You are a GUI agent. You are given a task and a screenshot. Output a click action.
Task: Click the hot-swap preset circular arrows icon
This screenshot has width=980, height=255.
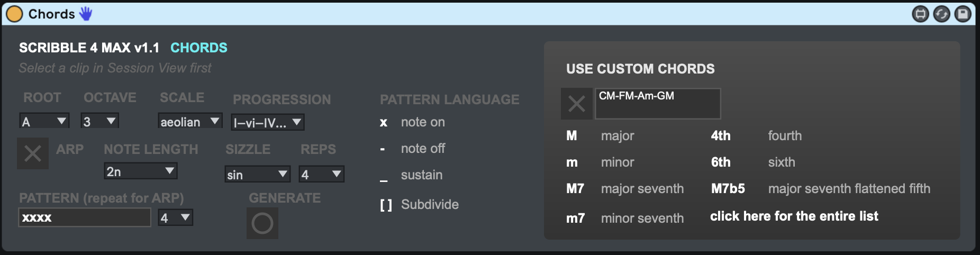[x=942, y=14]
